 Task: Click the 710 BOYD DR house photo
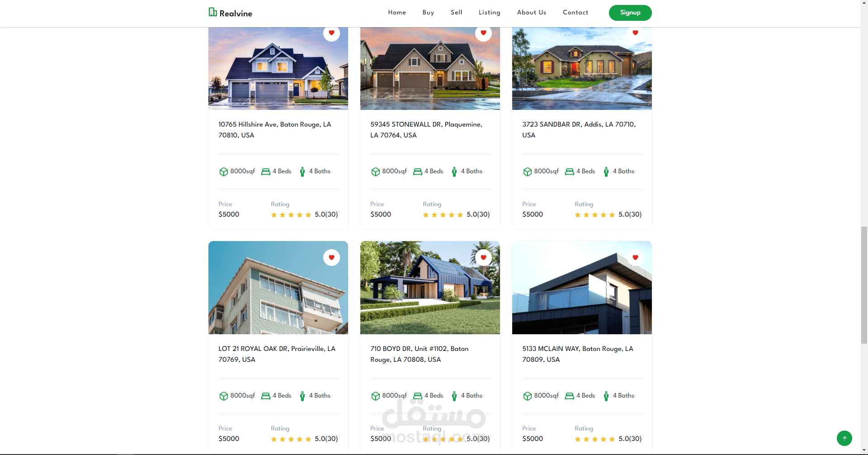(430, 288)
